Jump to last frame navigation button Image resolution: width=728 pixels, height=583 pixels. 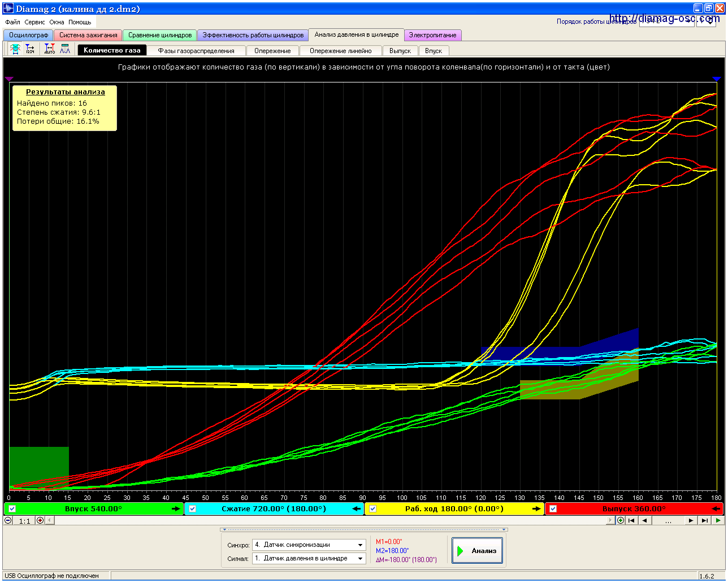click(704, 520)
